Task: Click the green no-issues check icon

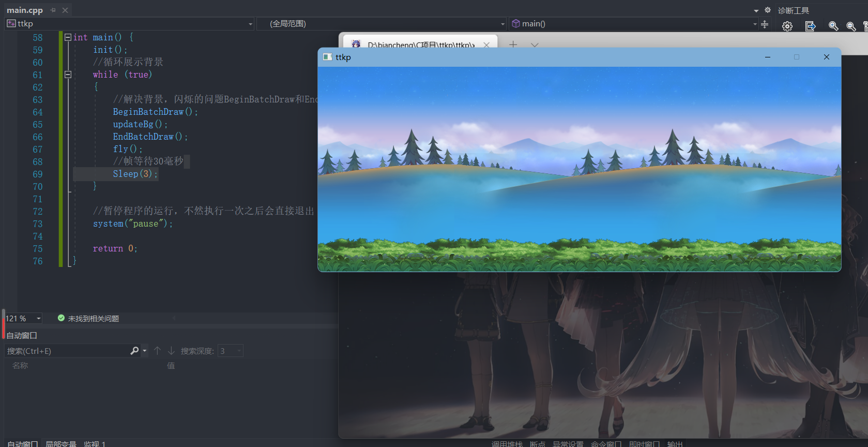Action: tap(61, 318)
